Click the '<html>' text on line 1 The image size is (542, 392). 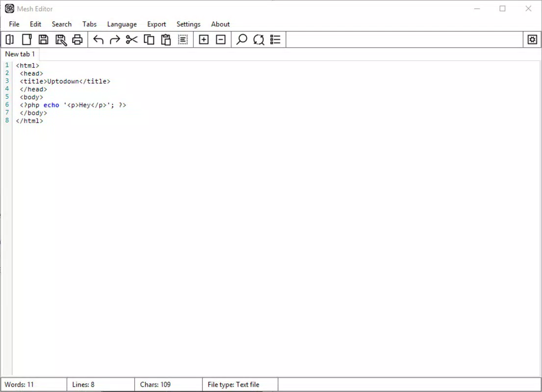pyautogui.click(x=27, y=66)
